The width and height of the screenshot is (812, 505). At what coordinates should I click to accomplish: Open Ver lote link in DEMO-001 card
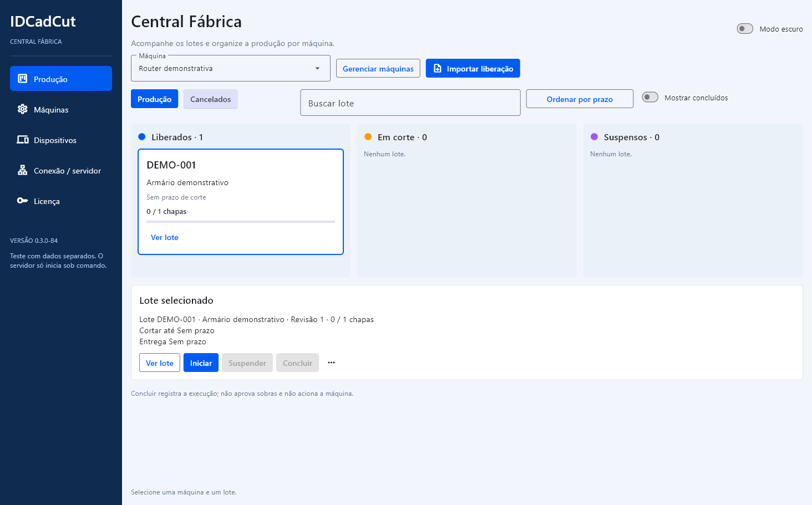click(x=165, y=237)
